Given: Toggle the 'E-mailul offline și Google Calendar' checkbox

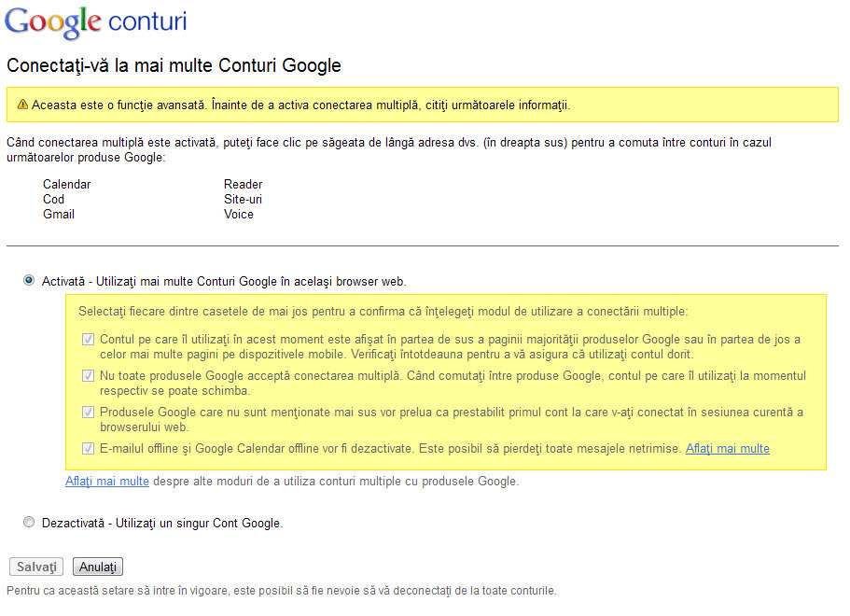Looking at the screenshot, I should pos(88,448).
